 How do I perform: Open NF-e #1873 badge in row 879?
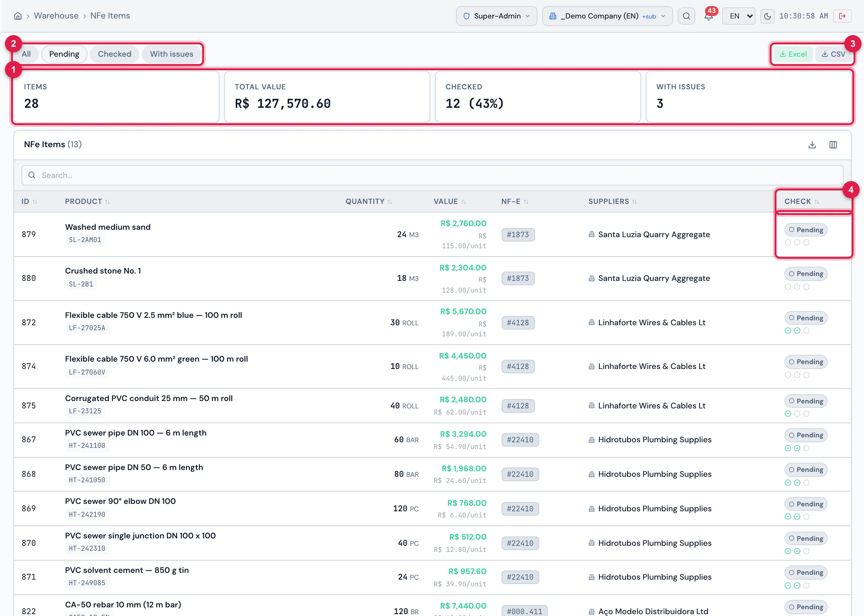pos(518,234)
